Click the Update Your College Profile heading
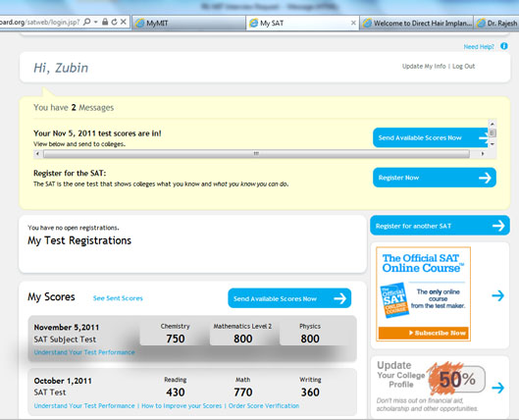Image resolution: width=519 pixels, height=420 pixels. pos(401,375)
